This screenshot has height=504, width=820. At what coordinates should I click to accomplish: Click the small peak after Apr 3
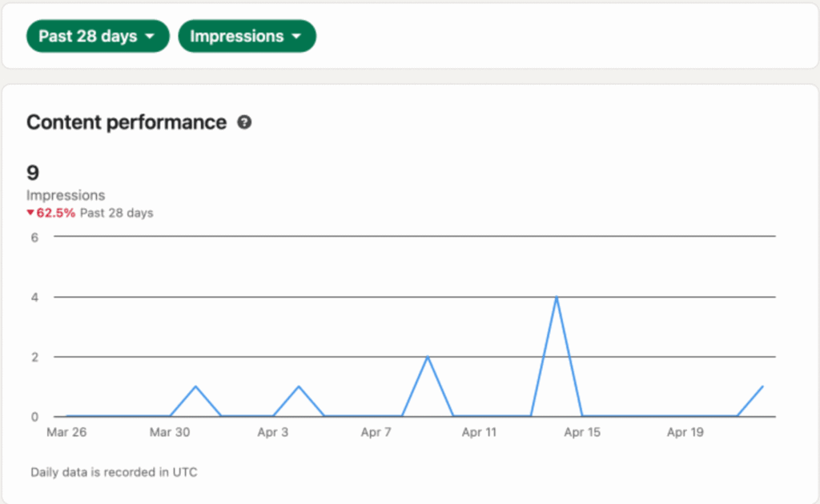[299, 386]
